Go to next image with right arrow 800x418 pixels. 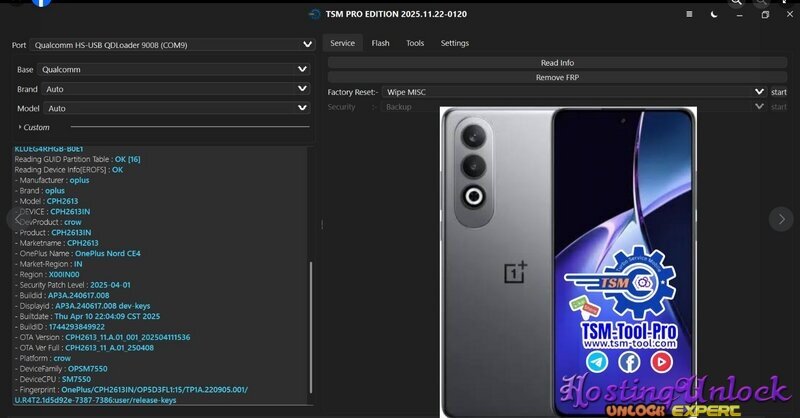(780, 218)
